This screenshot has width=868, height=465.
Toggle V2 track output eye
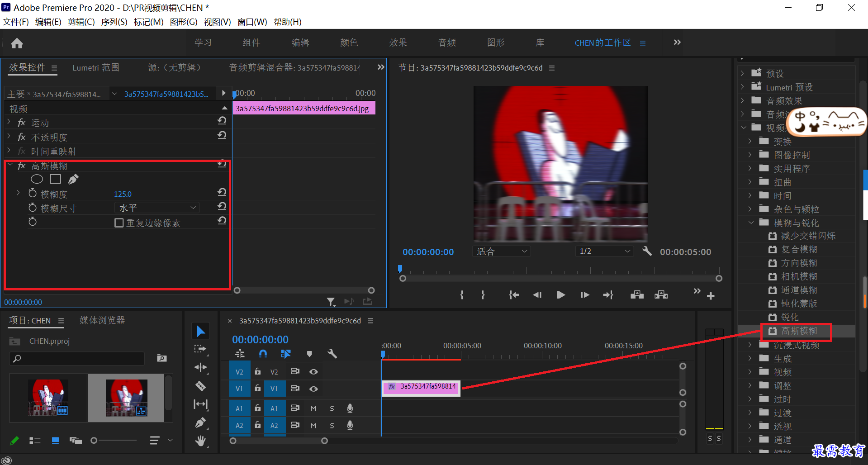coord(313,371)
